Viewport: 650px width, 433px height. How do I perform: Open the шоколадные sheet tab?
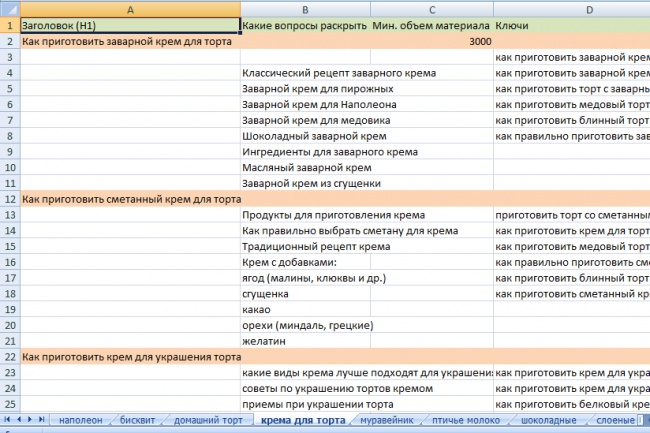[548, 420]
